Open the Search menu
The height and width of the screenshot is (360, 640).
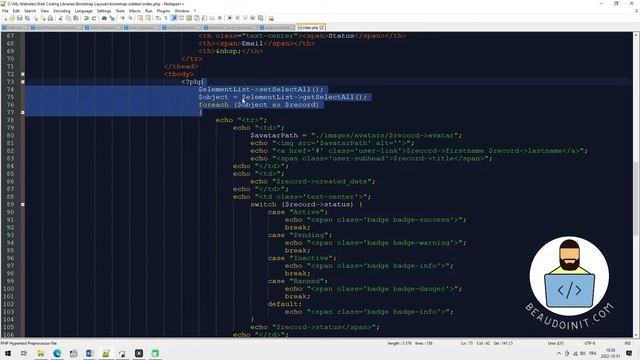[30, 11]
